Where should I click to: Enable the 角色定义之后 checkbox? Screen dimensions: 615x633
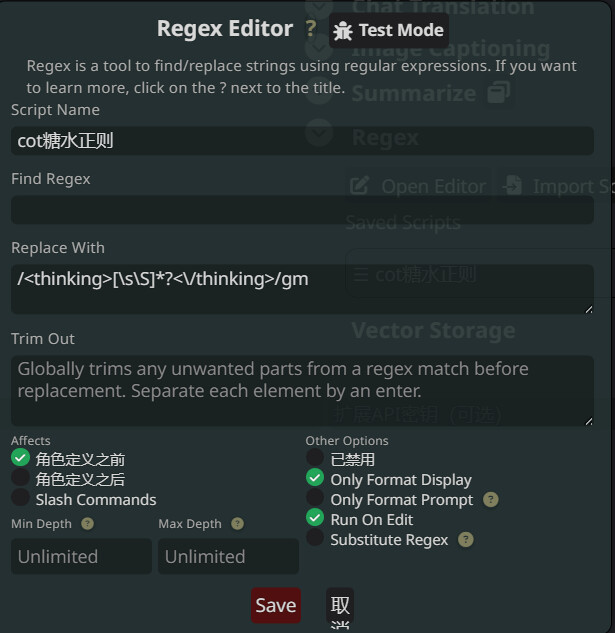pos(21,478)
